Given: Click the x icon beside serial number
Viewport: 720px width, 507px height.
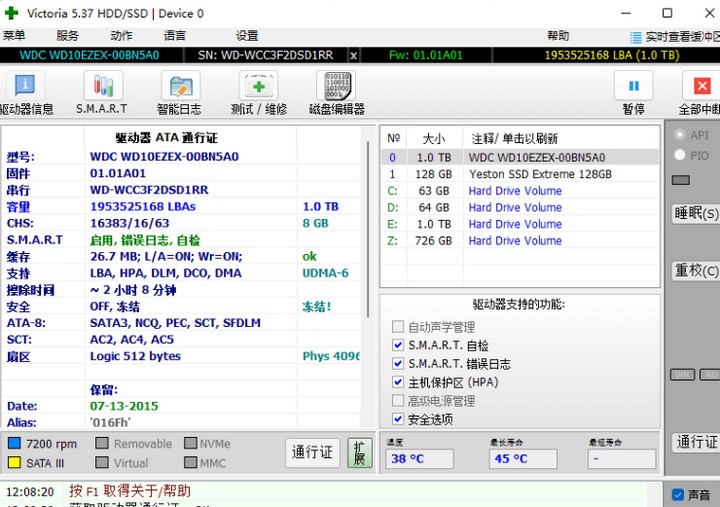Looking at the screenshot, I should (x=354, y=55).
